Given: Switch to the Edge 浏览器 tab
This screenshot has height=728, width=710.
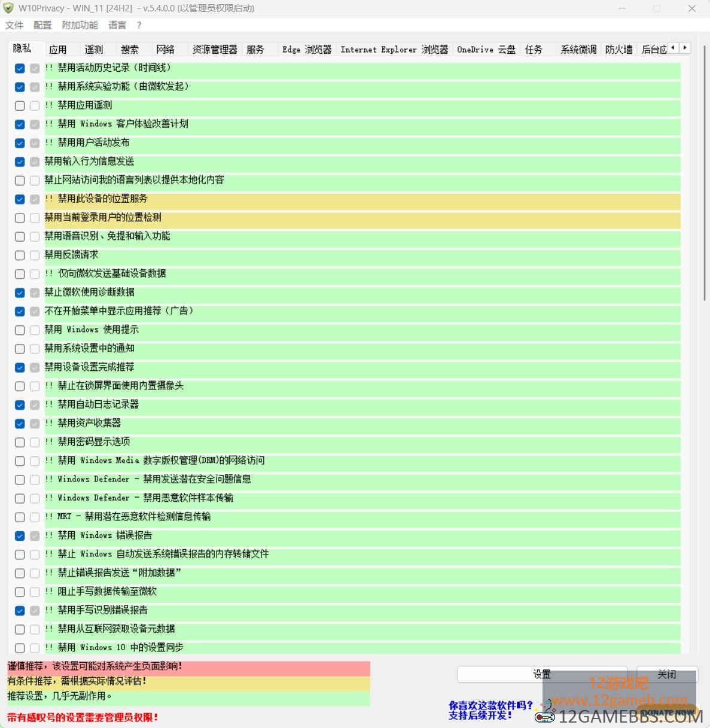Looking at the screenshot, I should (307, 50).
